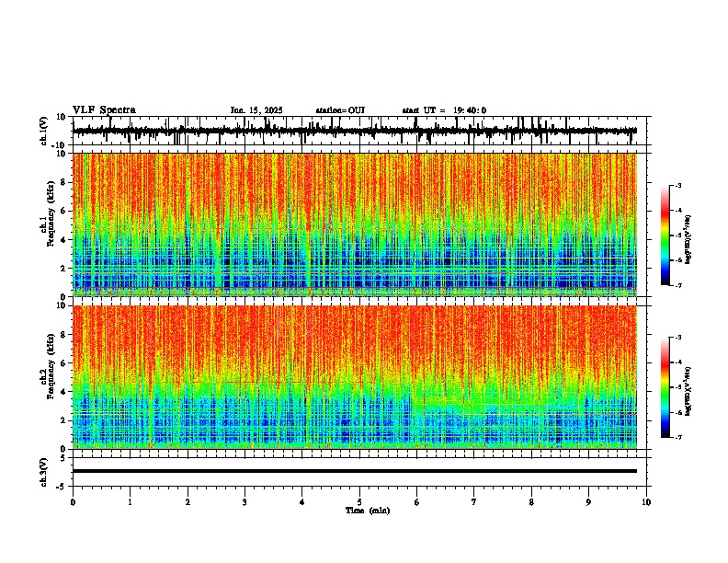Click the ch.3 flat black signal line
The image size is (728, 563).
click(x=355, y=471)
